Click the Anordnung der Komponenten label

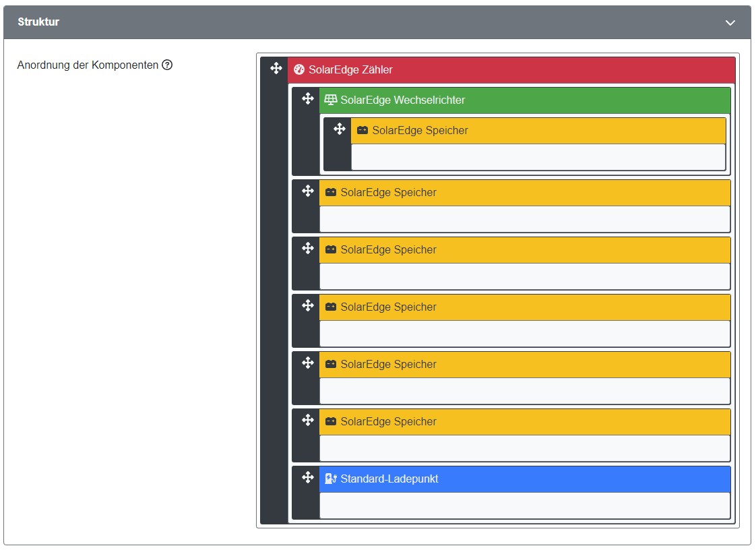tap(88, 65)
